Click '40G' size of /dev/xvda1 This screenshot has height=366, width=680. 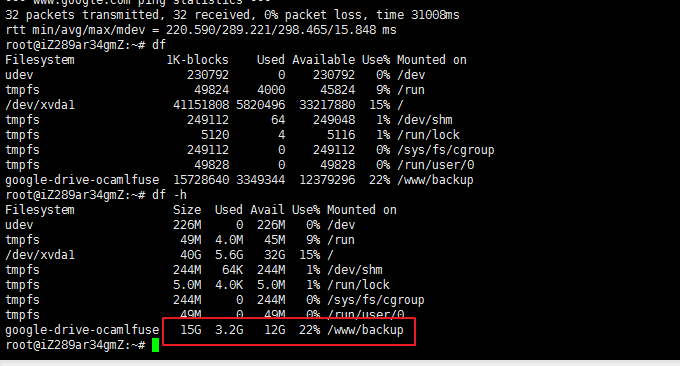click(x=190, y=255)
